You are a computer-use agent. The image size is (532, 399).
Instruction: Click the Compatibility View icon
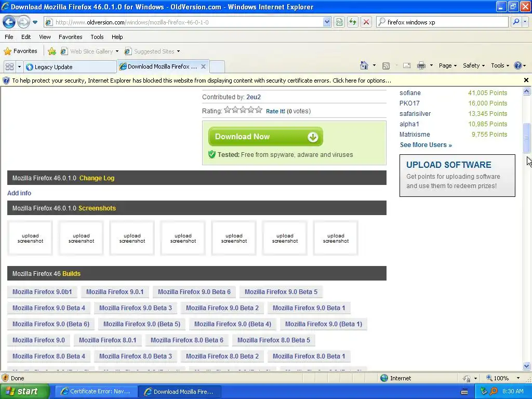[339, 22]
